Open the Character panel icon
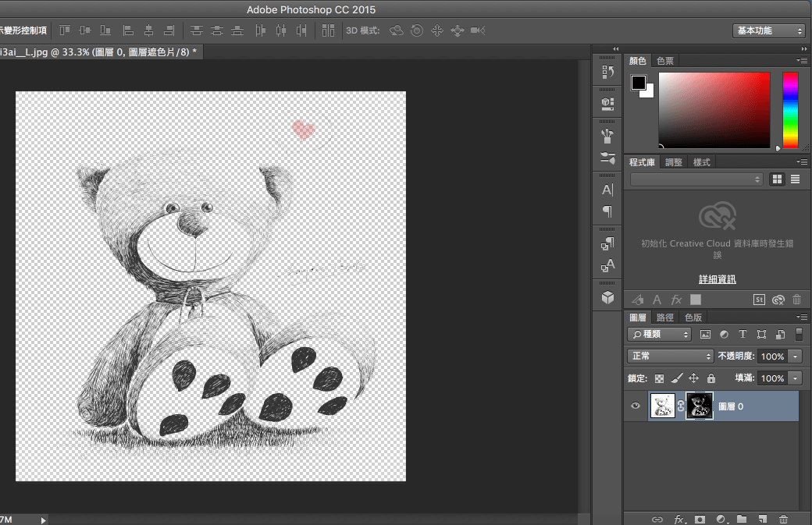 [x=607, y=190]
